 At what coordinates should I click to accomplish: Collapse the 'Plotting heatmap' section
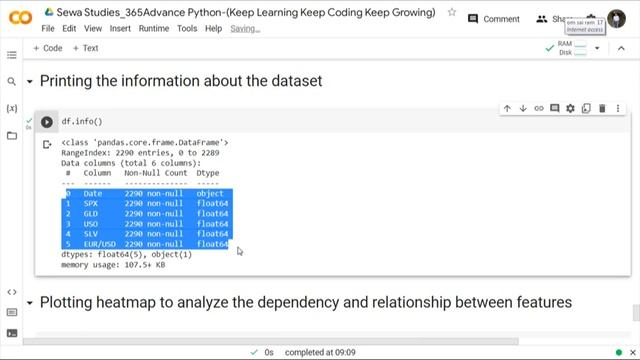click(29, 303)
